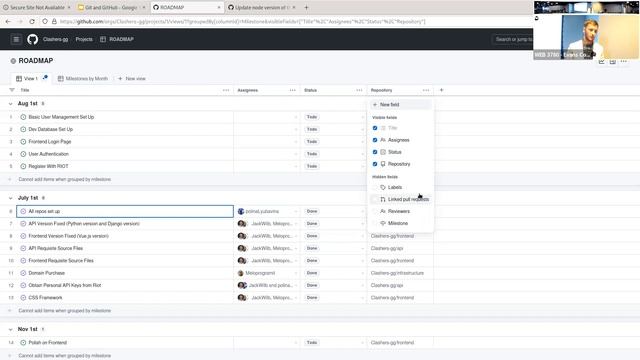Open status dropdown for CSS Framework

[362, 298]
